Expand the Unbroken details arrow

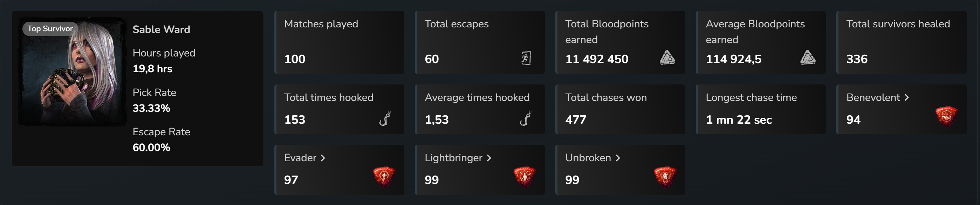pyautogui.click(x=618, y=158)
